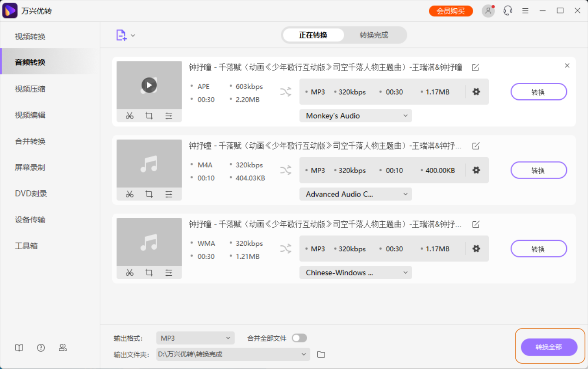Expand the add file dropdown arrow
This screenshot has width=588, height=369.
(x=133, y=35)
